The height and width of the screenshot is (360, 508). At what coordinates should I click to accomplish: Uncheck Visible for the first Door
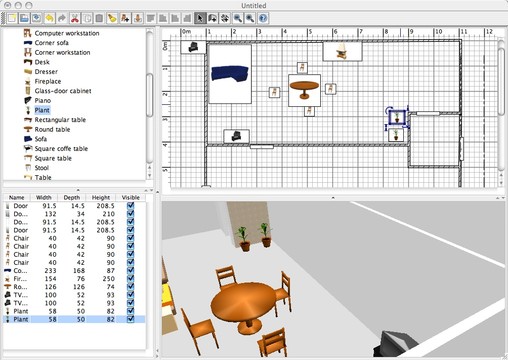point(131,206)
